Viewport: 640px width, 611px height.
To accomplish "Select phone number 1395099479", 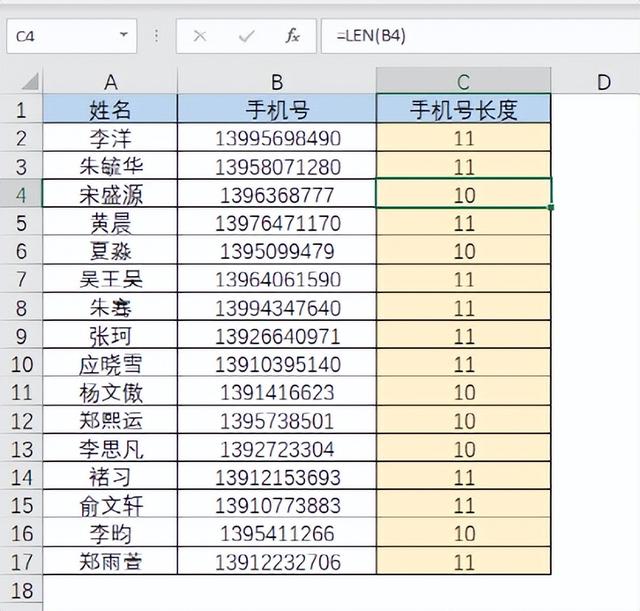I will click(277, 250).
